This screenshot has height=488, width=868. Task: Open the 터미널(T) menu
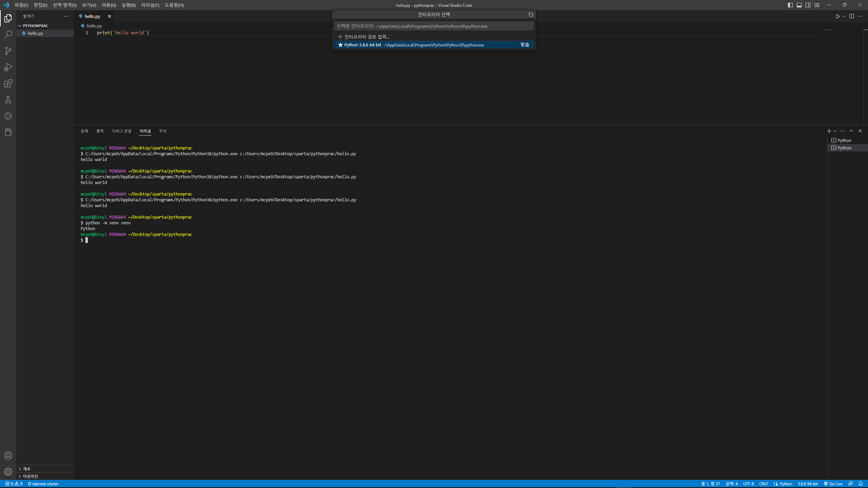[150, 5]
